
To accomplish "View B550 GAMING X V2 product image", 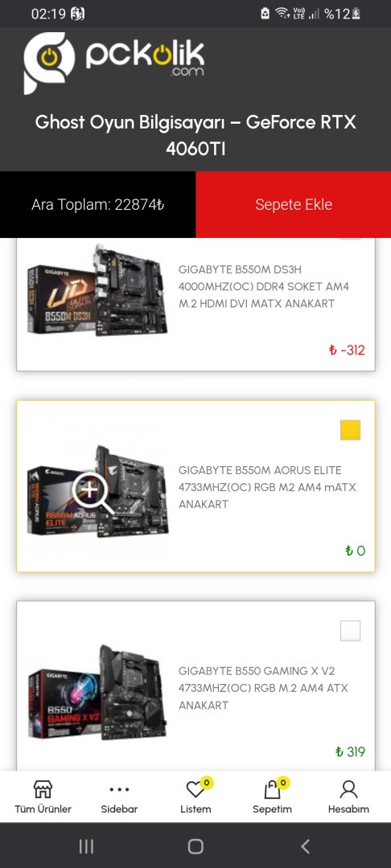I will click(97, 692).
